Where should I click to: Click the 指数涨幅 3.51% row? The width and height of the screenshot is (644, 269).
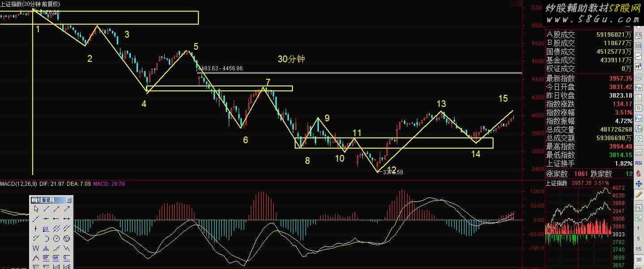(x=589, y=112)
